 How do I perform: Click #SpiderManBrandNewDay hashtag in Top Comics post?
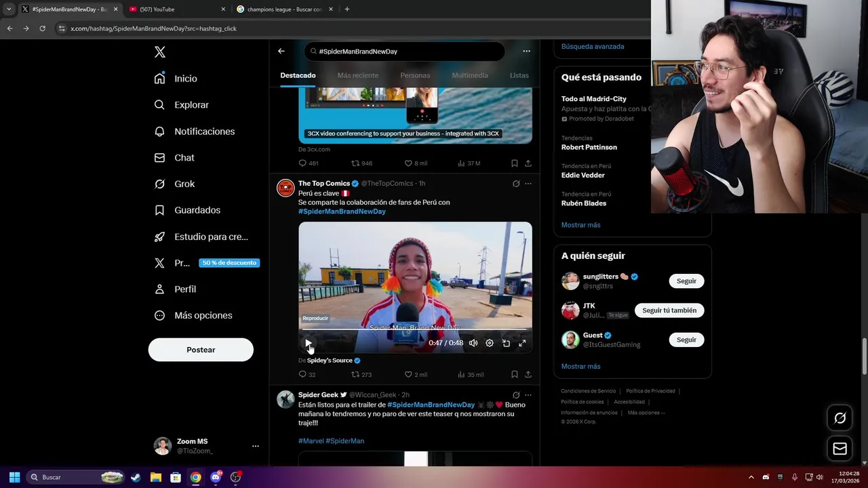[x=342, y=211]
